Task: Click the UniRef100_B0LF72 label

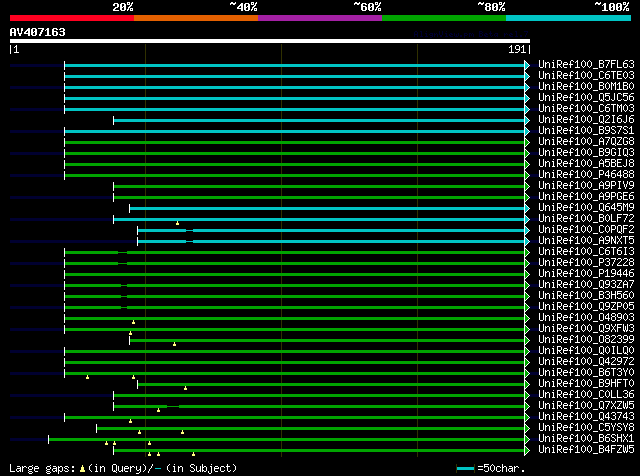Action: pos(586,219)
